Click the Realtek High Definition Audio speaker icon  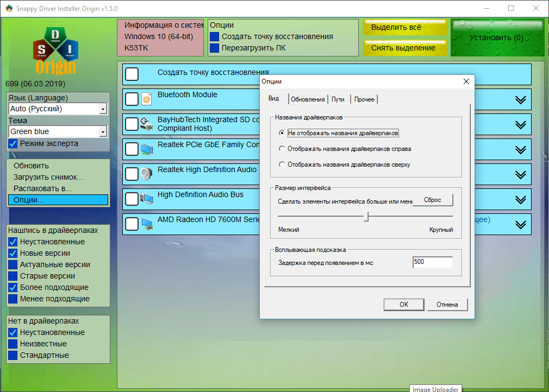(147, 174)
